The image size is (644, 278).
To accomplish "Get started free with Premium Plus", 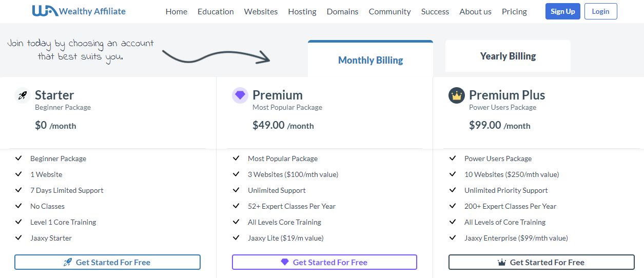I will tap(541, 262).
